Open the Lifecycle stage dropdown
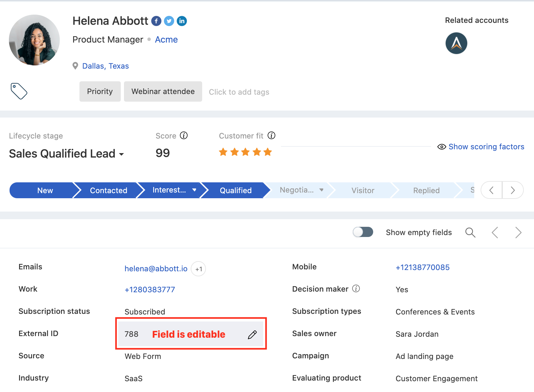The width and height of the screenshot is (534, 392). pyautogui.click(x=122, y=154)
